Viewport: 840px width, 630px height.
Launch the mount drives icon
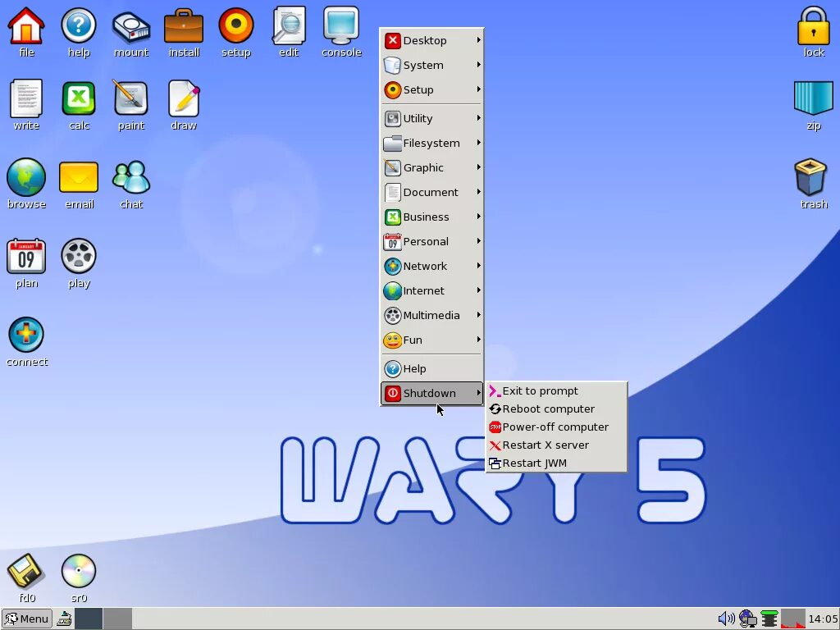point(130,27)
